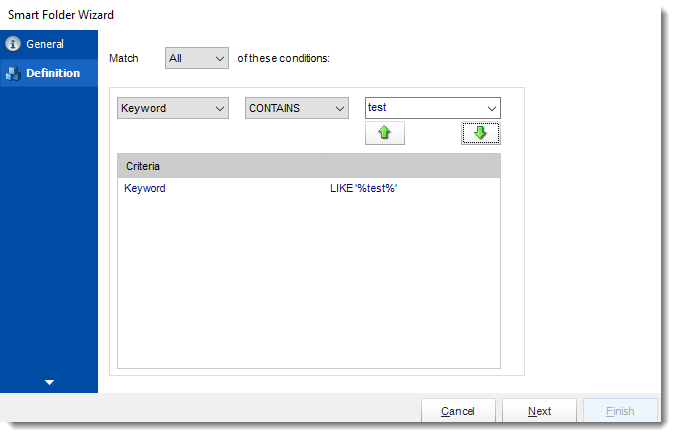Click the General info icon in sidebar
Screen dimensions: 676x437
pos(13,44)
